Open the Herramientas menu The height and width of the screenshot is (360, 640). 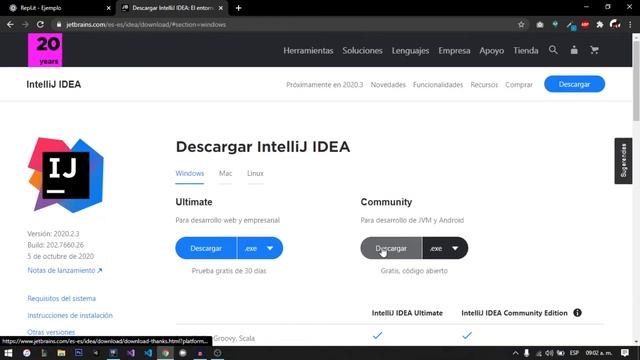(308, 51)
